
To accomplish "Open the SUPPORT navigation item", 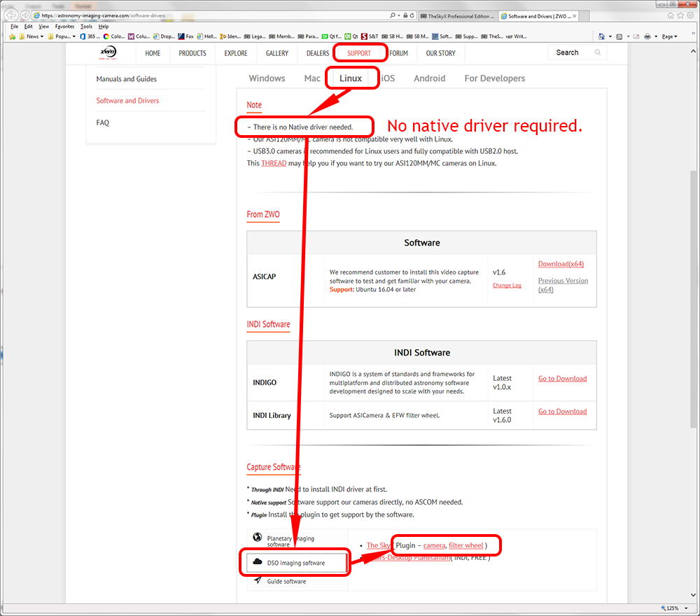I will coord(359,53).
